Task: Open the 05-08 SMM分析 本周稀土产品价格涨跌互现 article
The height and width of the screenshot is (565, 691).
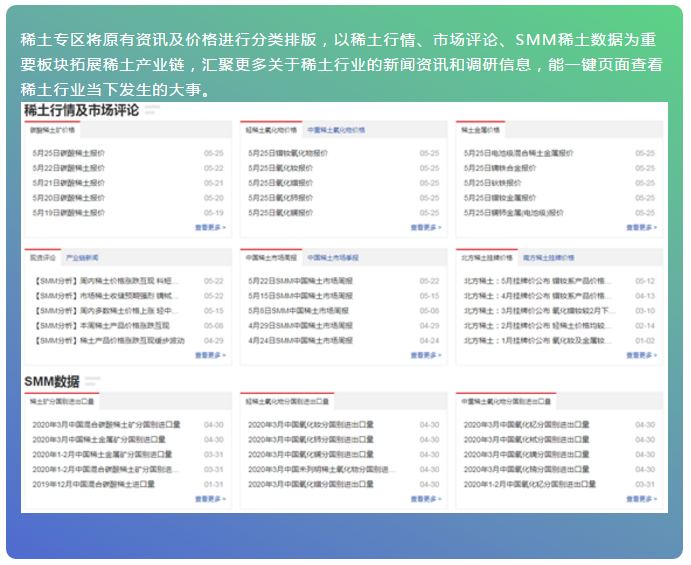Action: pyautogui.click(x=102, y=326)
